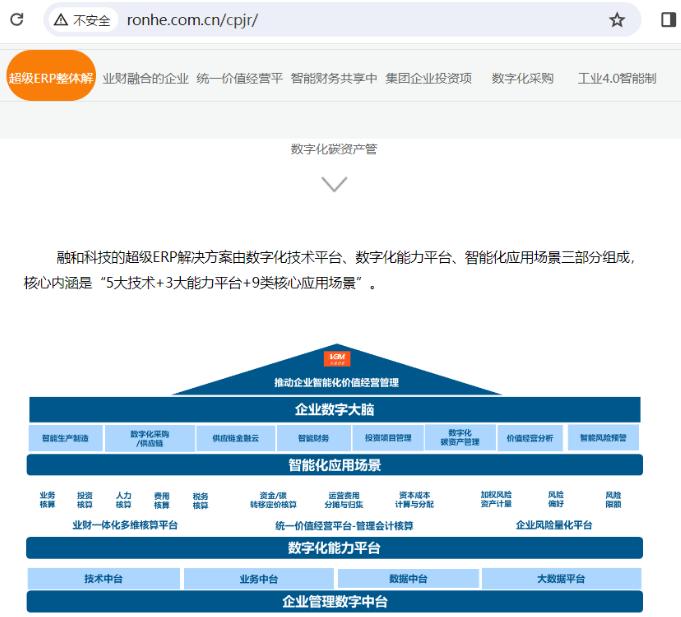
Task: Click the 风险限额 label
Action: (x=613, y=500)
